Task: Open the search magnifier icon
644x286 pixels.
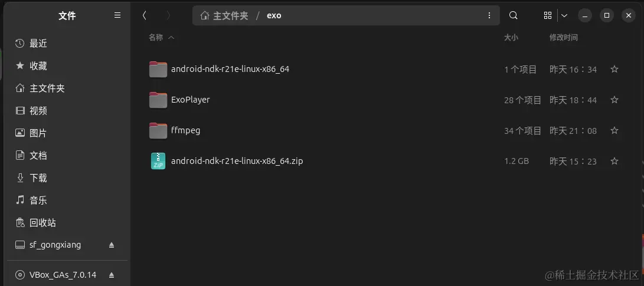Action: click(513, 15)
